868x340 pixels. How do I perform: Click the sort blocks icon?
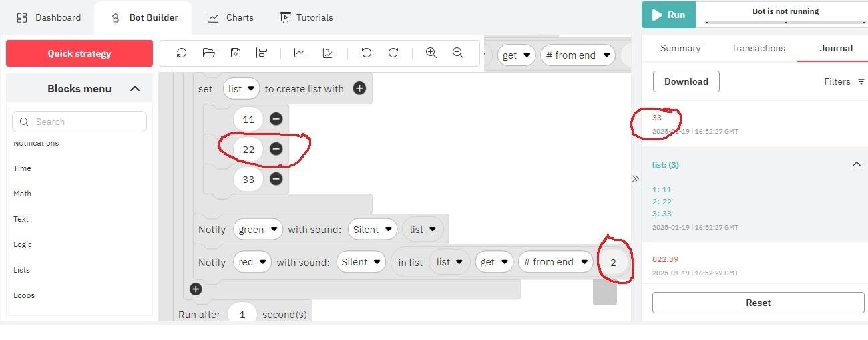point(262,53)
